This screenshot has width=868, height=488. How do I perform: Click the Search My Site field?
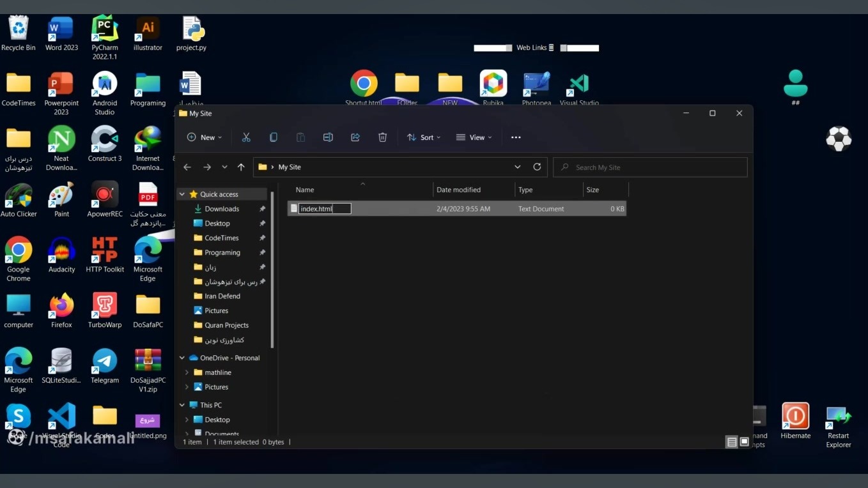click(x=652, y=167)
